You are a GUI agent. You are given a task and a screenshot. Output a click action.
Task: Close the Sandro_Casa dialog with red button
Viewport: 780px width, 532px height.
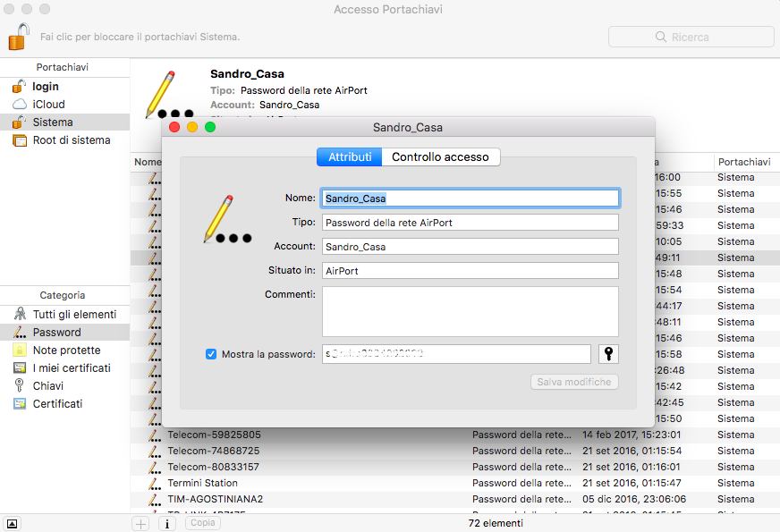[174, 127]
